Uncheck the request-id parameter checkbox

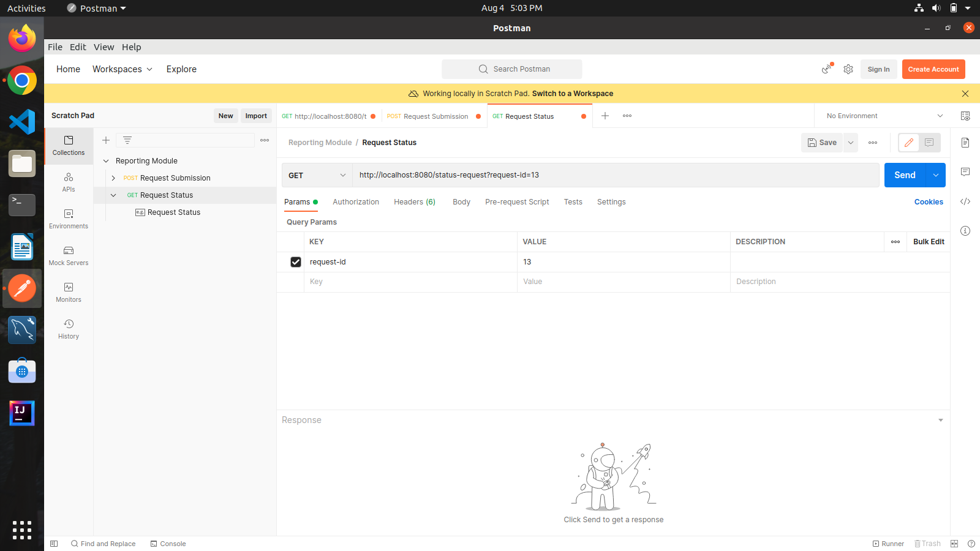(x=296, y=262)
